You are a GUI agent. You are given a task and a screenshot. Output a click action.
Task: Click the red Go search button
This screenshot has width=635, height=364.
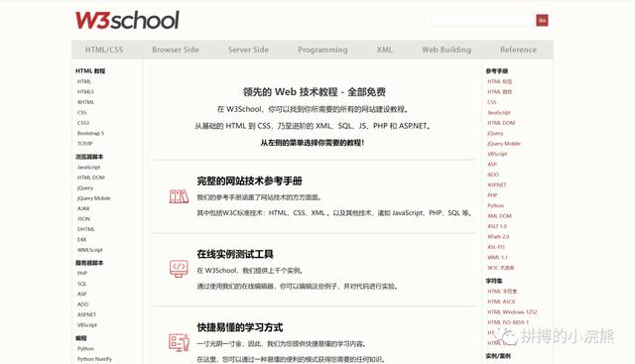pos(543,20)
